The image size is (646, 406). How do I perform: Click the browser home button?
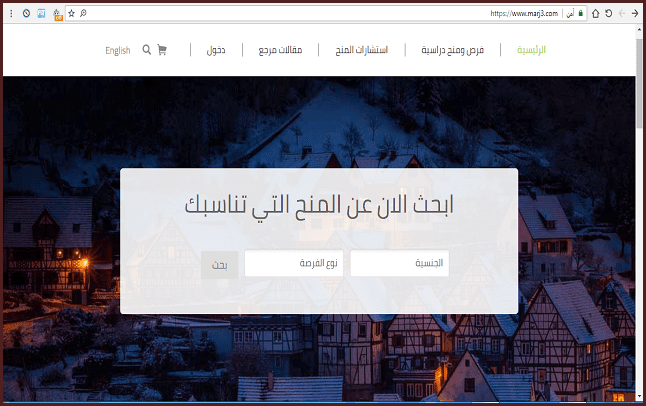click(x=596, y=14)
